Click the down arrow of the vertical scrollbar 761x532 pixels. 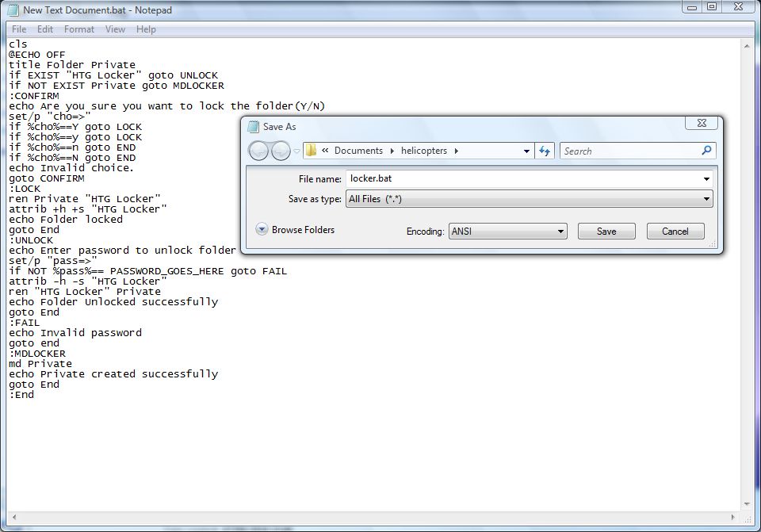[746, 503]
